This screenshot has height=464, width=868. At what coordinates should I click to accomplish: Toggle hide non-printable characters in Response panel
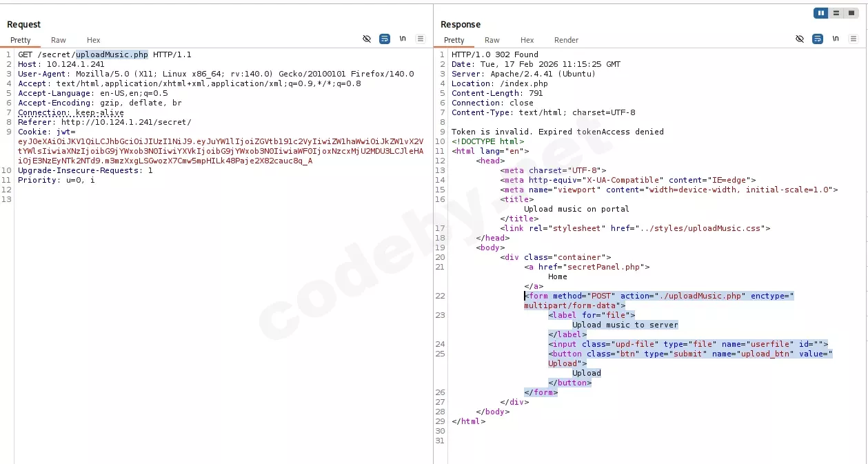(800, 39)
